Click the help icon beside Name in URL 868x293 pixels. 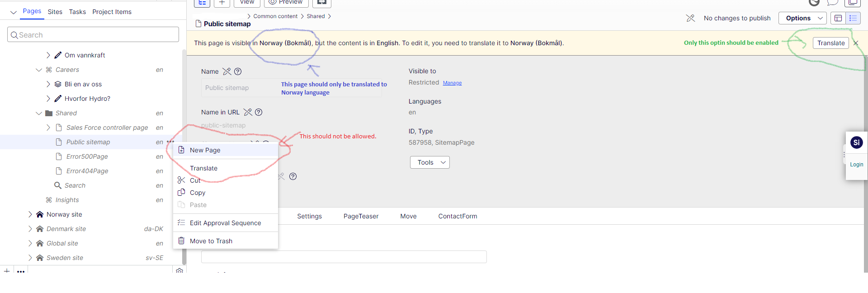(x=259, y=112)
